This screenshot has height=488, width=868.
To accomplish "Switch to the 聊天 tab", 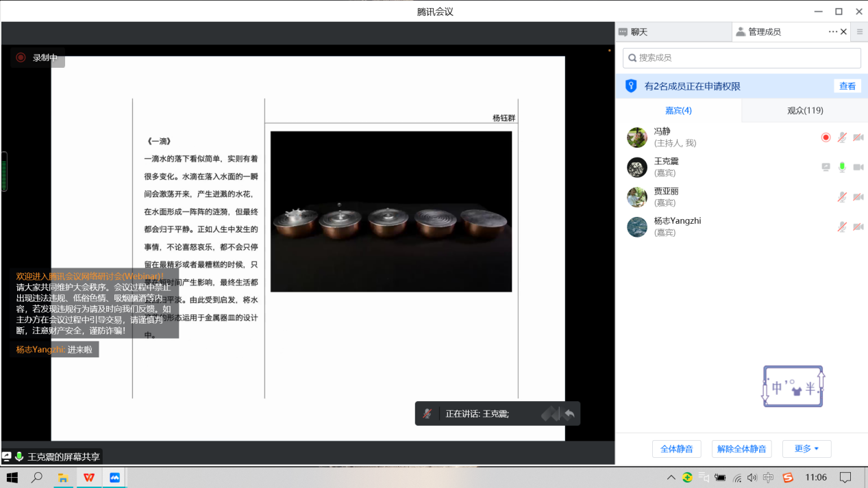I will 638,31.
